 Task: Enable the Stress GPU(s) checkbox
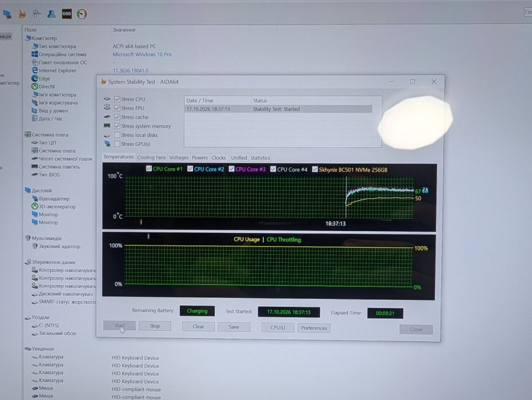[x=117, y=144]
